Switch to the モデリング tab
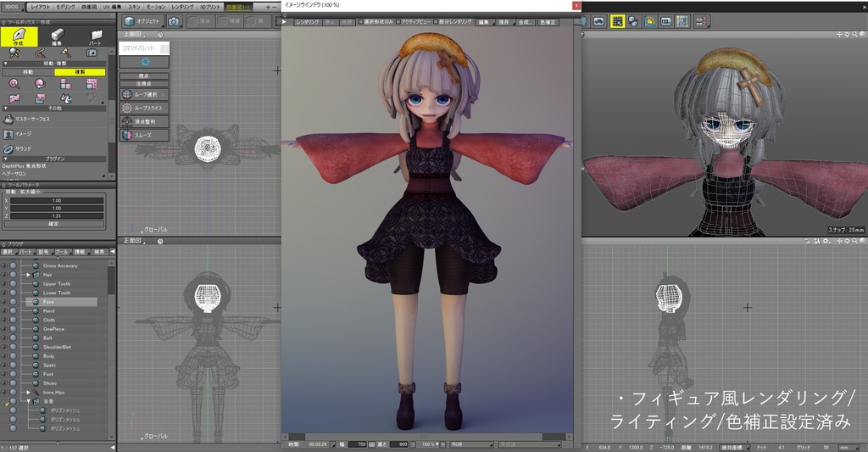Image resolution: width=868 pixels, height=452 pixels. tap(66, 7)
